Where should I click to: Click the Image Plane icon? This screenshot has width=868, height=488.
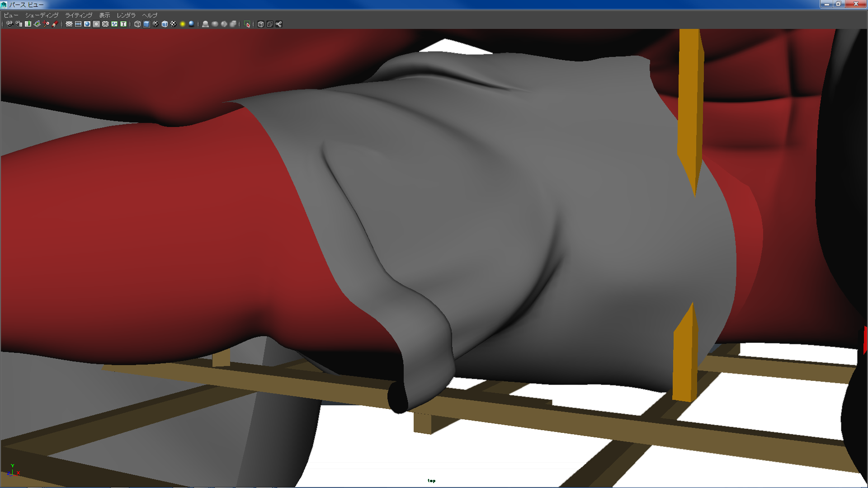click(37, 24)
